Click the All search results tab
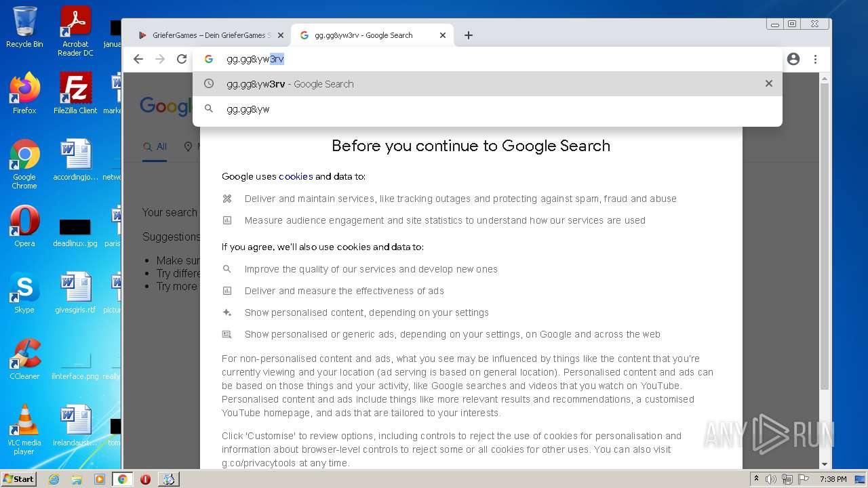 point(155,146)
